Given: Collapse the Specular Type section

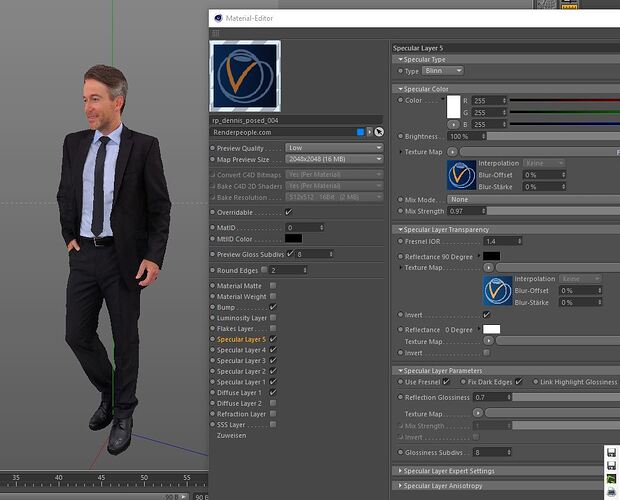Looking at the screenshot, I should pos(401,59).
